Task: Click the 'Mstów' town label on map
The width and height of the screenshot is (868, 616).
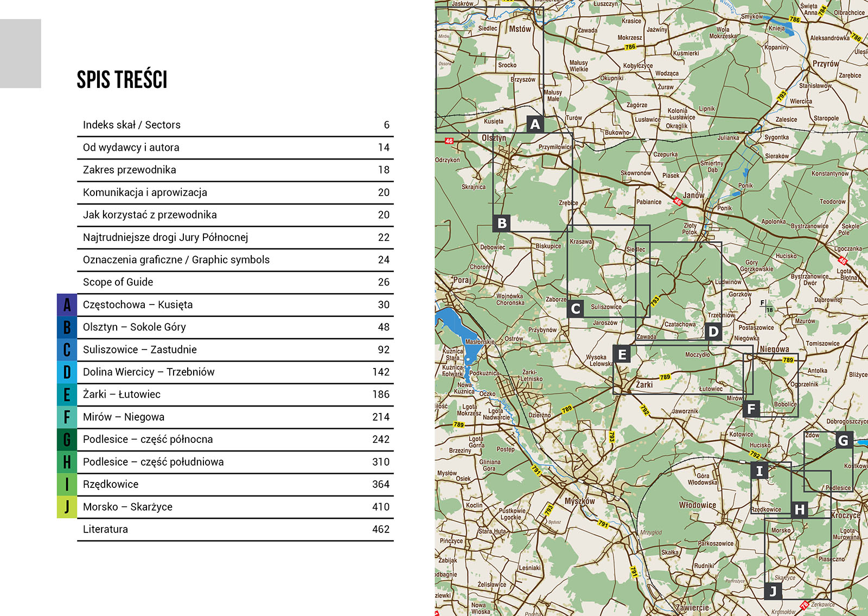Action: 520,29
